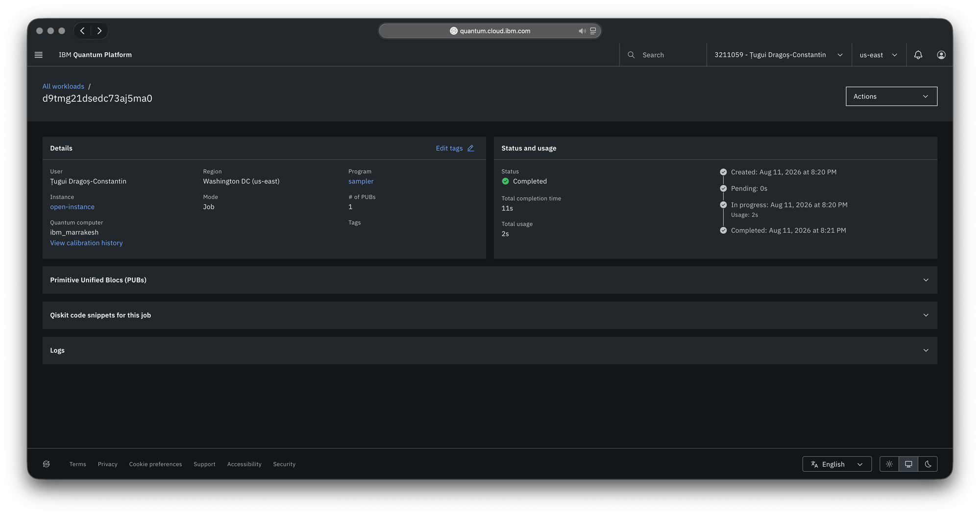This screenshot has width=980, height=515.
Task: Click the Total completion time value 11s
Action: tap(507, 208)
